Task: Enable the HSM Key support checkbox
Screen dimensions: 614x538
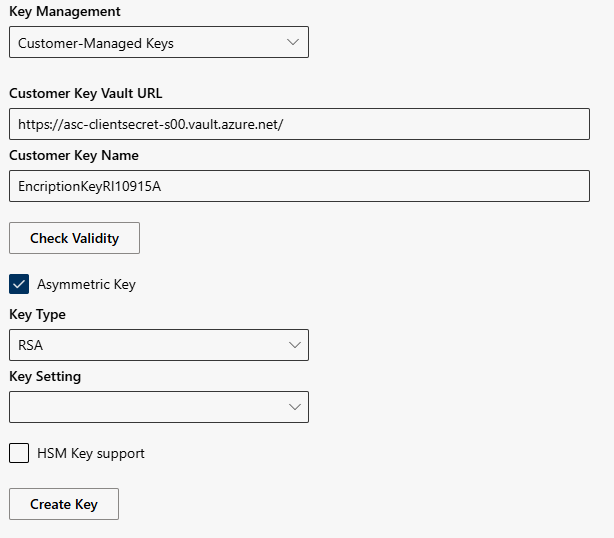Action: [x=19, y=453]
